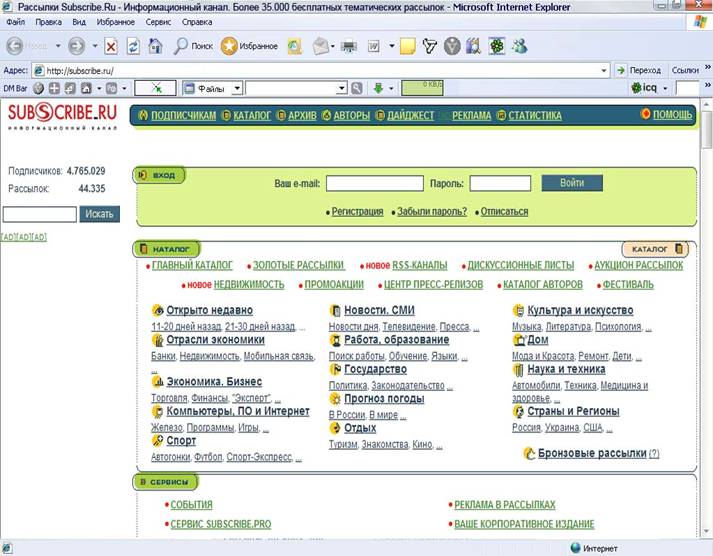Click the DM Bar plus icon
The image size is (713, 556).
(54, 88)
